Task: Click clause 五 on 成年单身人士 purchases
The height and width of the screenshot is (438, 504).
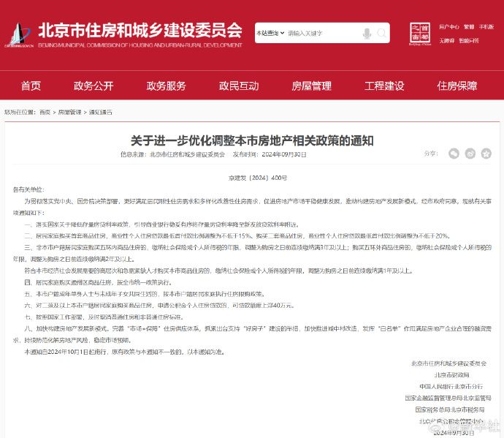Action: pyautogui.click(x=145, y=294)
